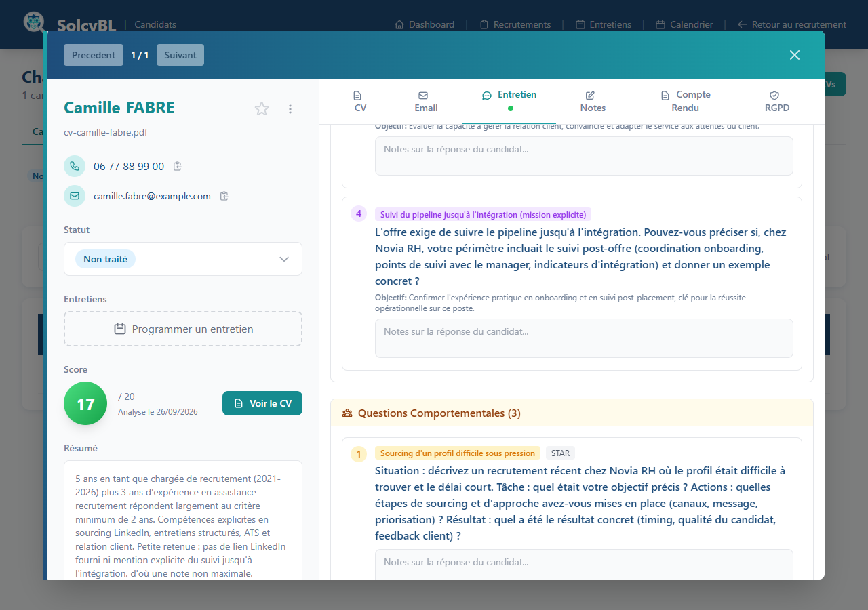Click the tag Sourcing d'un profil difficile sous pression
This screenshot has height=610, width=868.
[458, 453]
